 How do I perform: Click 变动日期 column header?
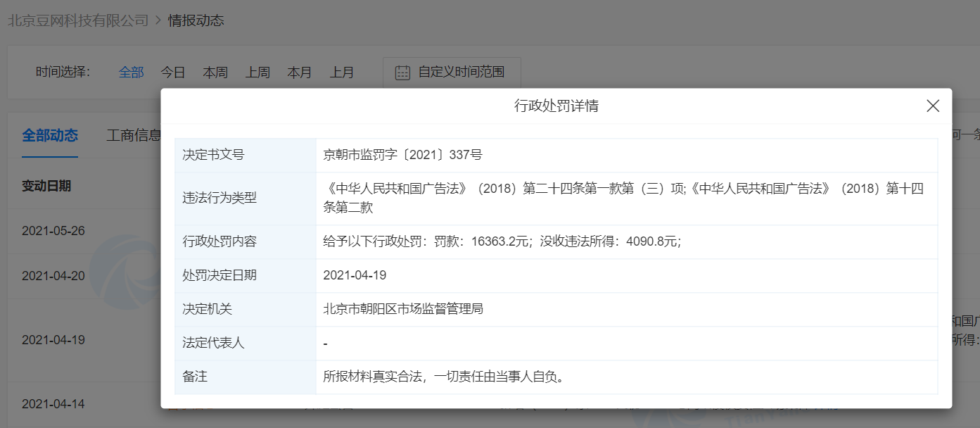coord(46,186)
